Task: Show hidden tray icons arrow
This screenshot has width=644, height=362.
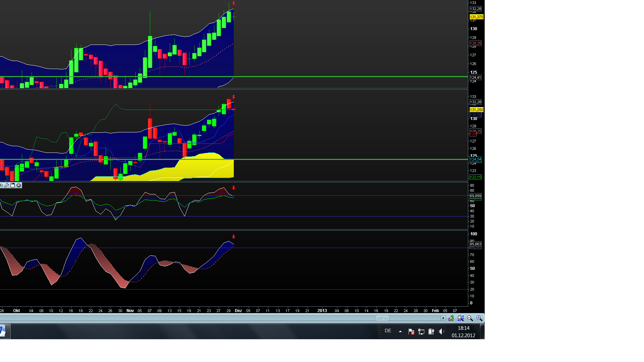Action: click(x=400, y=331)
